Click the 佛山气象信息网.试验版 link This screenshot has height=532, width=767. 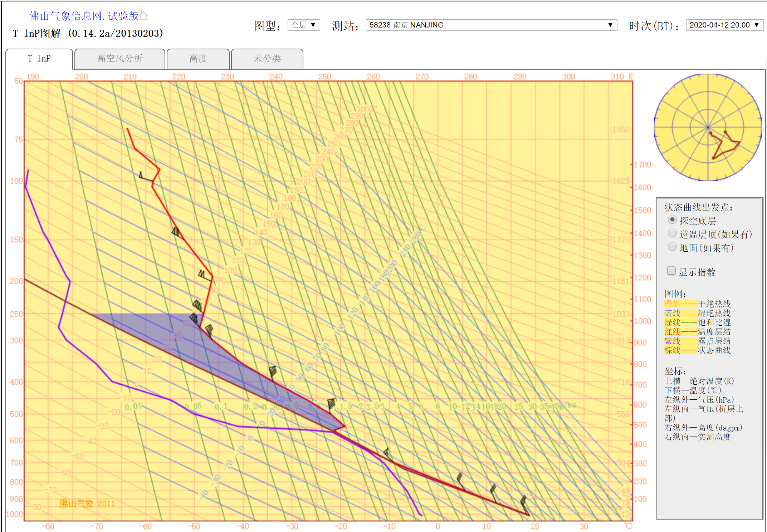click(x=84, y=16)
